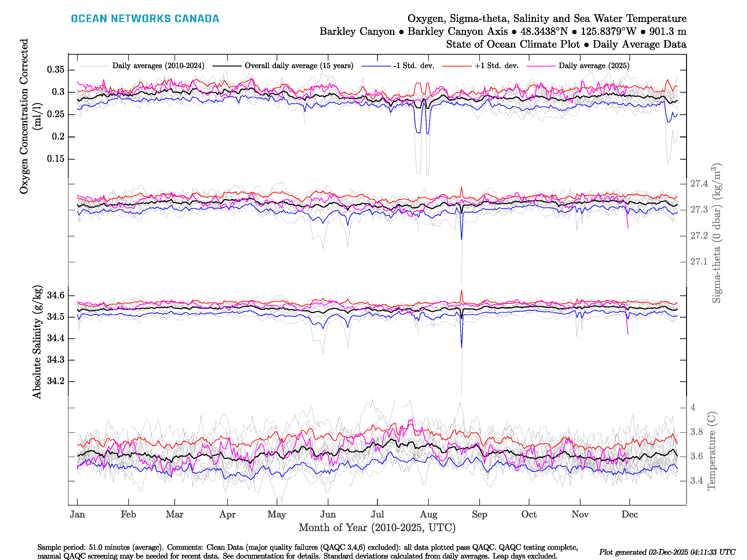The image size is (747, 560).
Task: Click the Aug tick label on x-axis
Action: [x=429, y=514]
